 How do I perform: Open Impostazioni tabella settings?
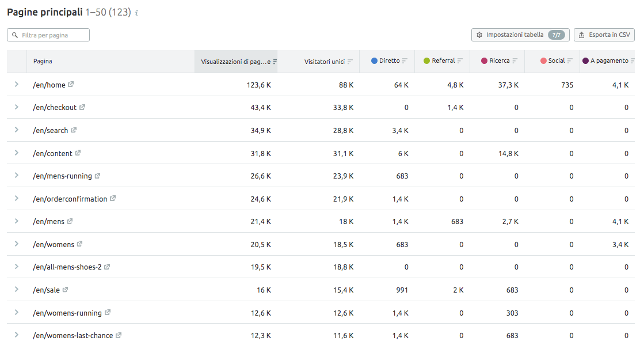coord(520,35)
